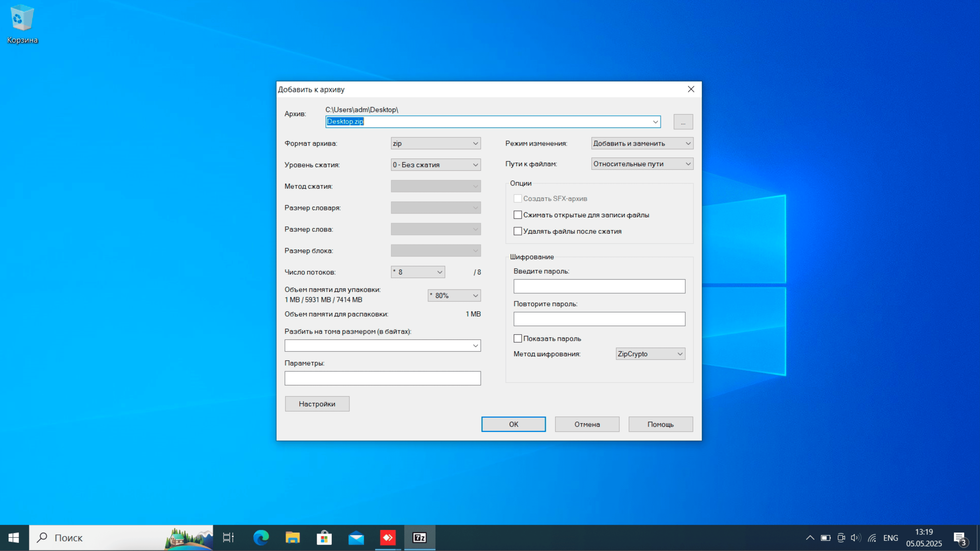Open the volume icon in system tray
The height and width of the screenshot is (551, 980).
click(x=856, y=537)
